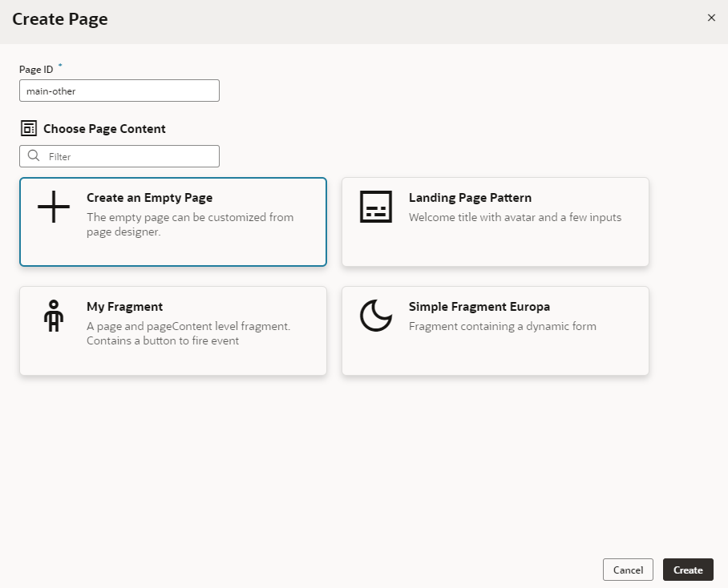Click the Create button
Viewport: 728px width, 588px height.
[688, 570]
